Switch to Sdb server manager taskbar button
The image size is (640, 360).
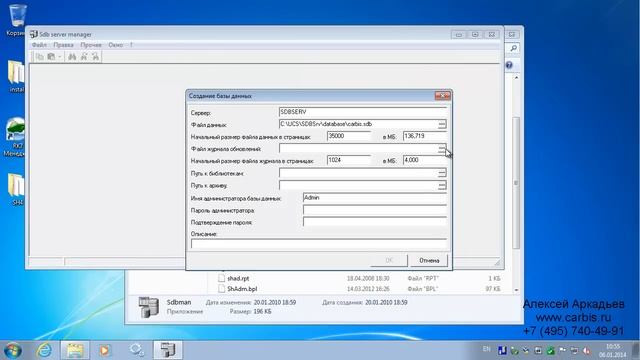coord(168,350)
